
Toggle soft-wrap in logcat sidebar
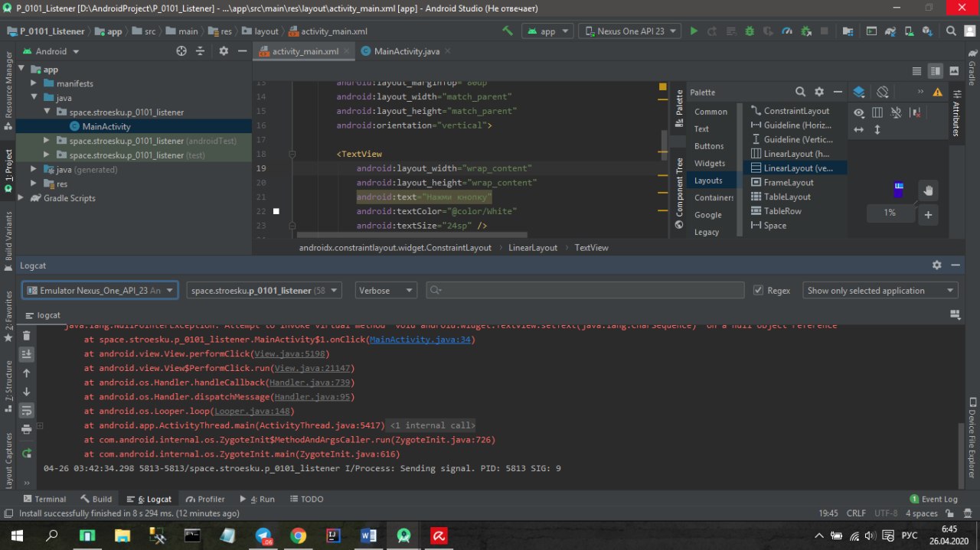pos(27,410)
